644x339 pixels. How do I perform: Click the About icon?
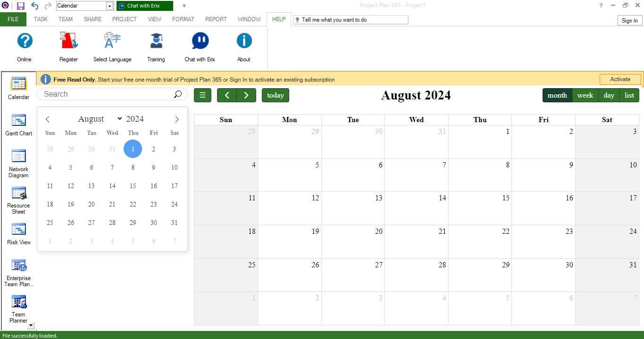[x=244, y=46]
